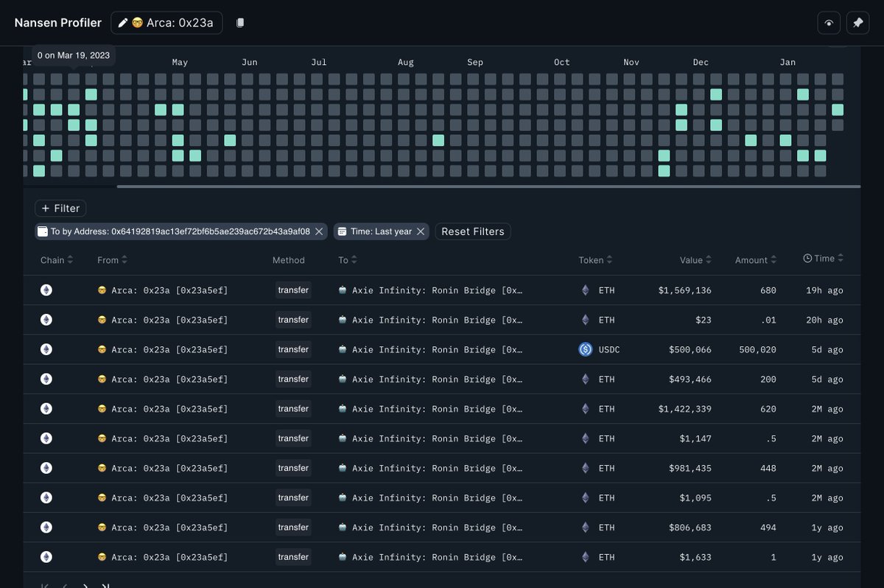Click clock icon in Time header
Image resolution: width=884 pixels, height=588 pixels.
tap(807, 259)
